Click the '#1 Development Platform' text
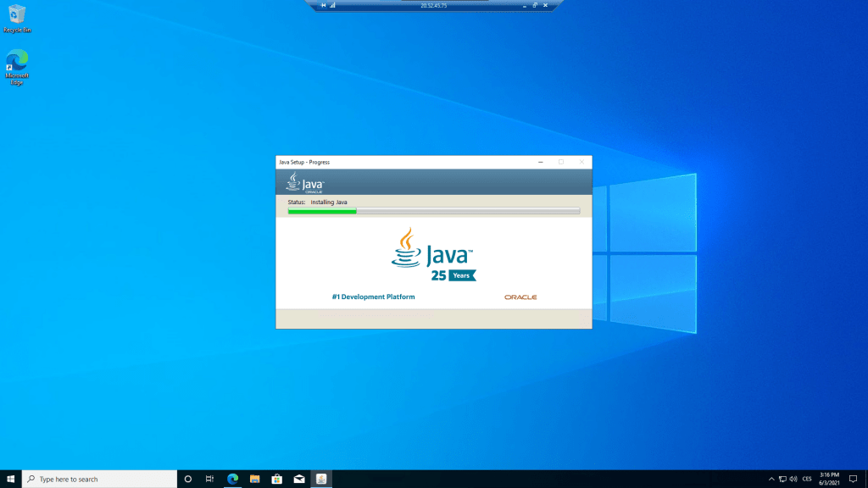The width and height of the screenshot is (868, 488). [x=373, y=297]
